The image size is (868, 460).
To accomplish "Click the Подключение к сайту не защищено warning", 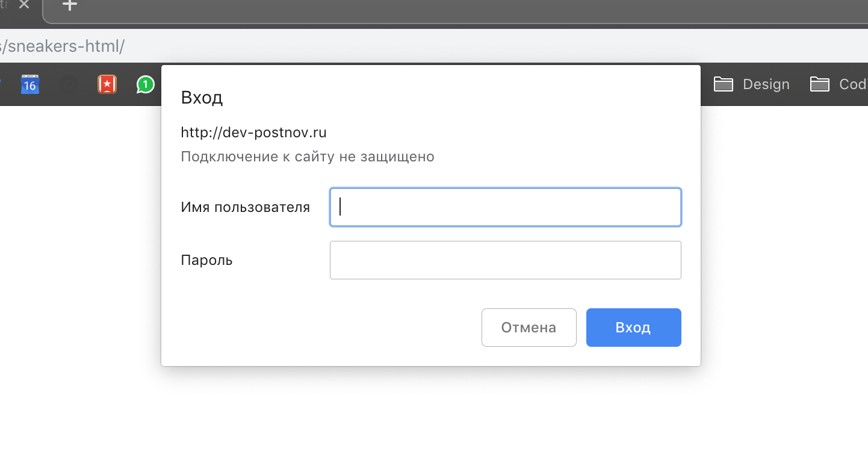I will click(307, 157).
